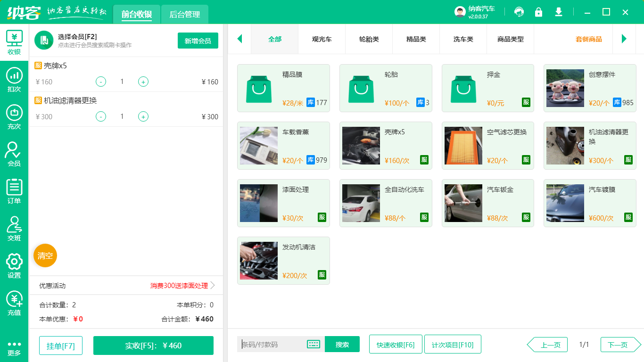Viewport: 644px width, 362px height.
Task: Click the orange 清空 clear button
Action: click(45, 256)
